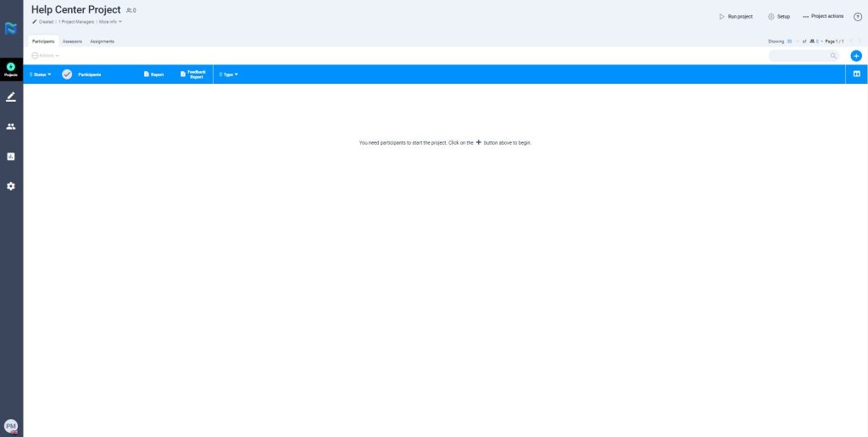Open the Project actions menu
Viewport: 868px width, 437px height.
click(822, 16)
